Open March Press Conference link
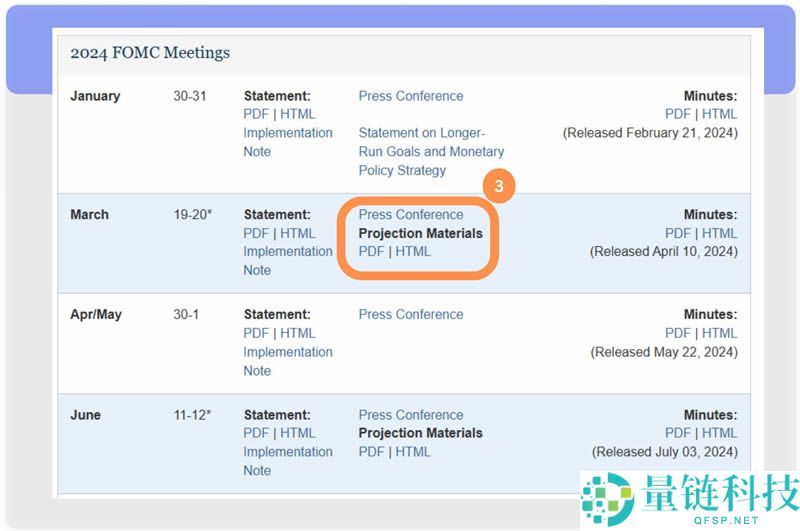800x531 pixels. pyautogui.click(x=411, y=214)
